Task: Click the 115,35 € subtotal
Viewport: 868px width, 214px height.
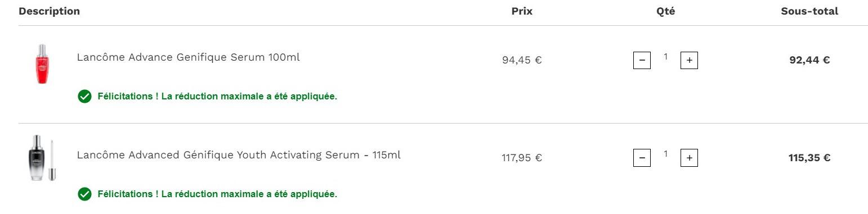Action: click(x=809, y=158)
